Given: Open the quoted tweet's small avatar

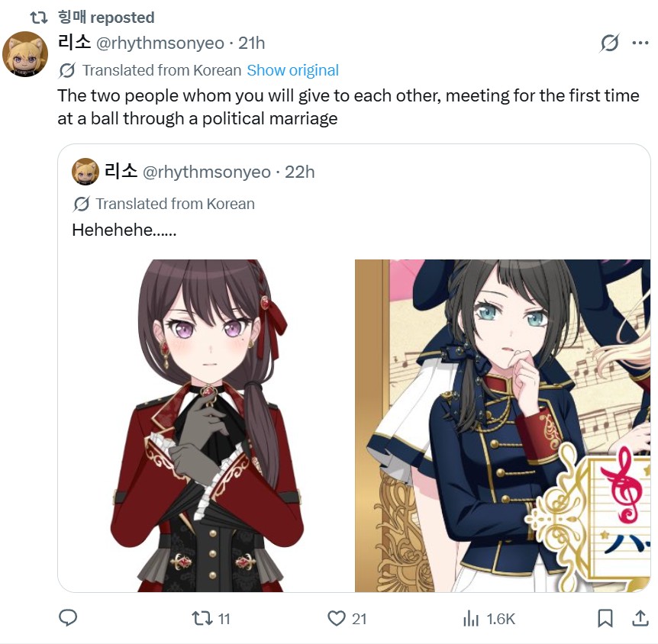Looking at the screenshot, I should click(85, 172).
